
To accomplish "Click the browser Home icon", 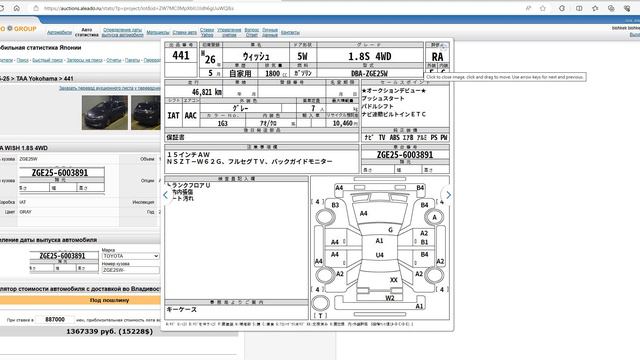I will (x=17, y=8).
